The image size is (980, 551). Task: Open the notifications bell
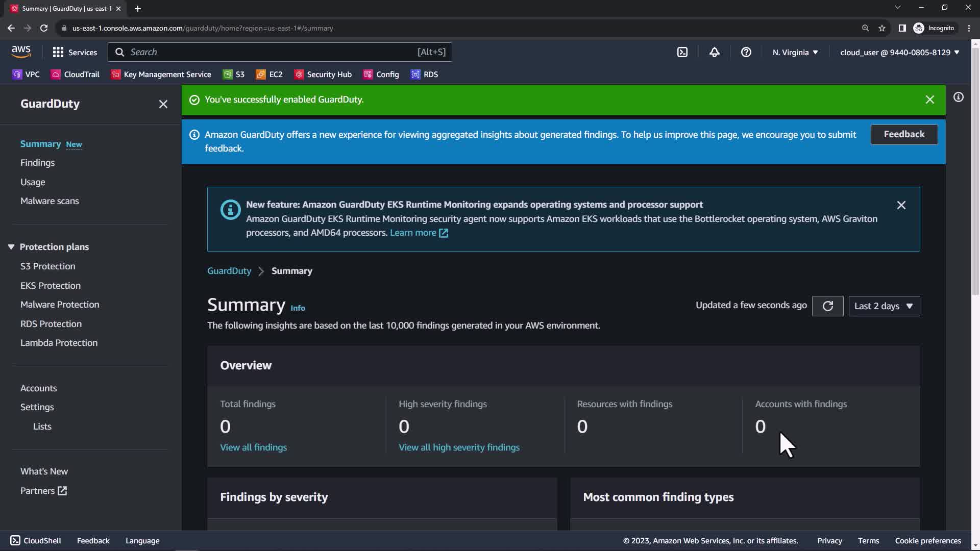coord(714,52)
